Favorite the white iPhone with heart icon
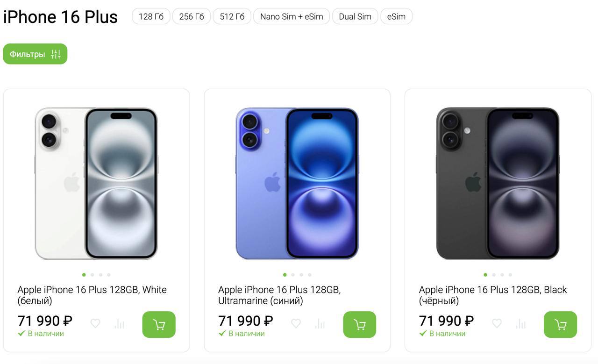This screenshot has height=364, width=598. [x=95, y=323]
